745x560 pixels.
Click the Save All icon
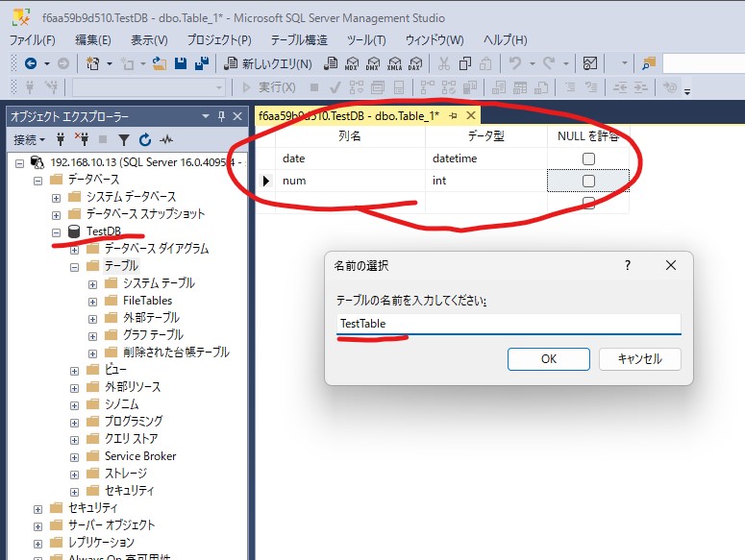202,63
